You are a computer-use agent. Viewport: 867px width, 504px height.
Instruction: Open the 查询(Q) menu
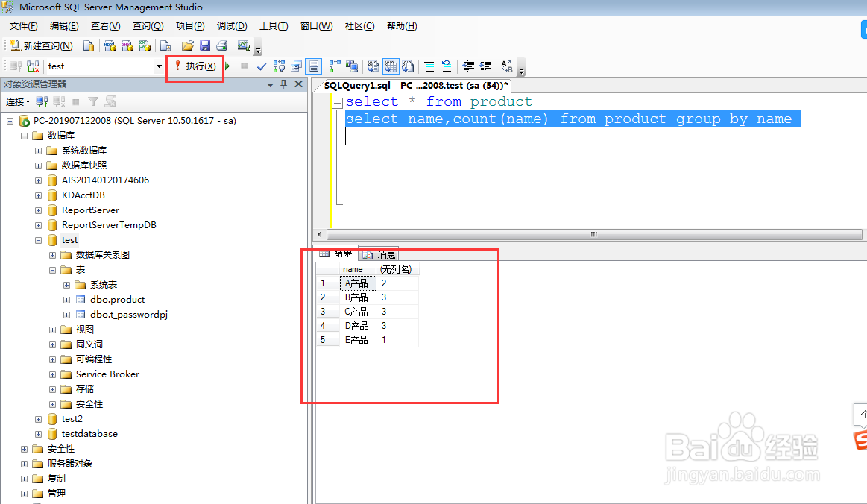point(148,26)
